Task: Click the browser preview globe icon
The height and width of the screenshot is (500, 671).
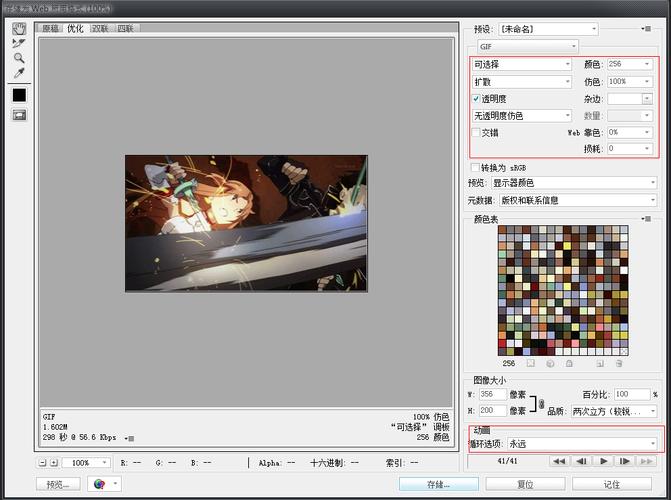Action: coord(99,484)
